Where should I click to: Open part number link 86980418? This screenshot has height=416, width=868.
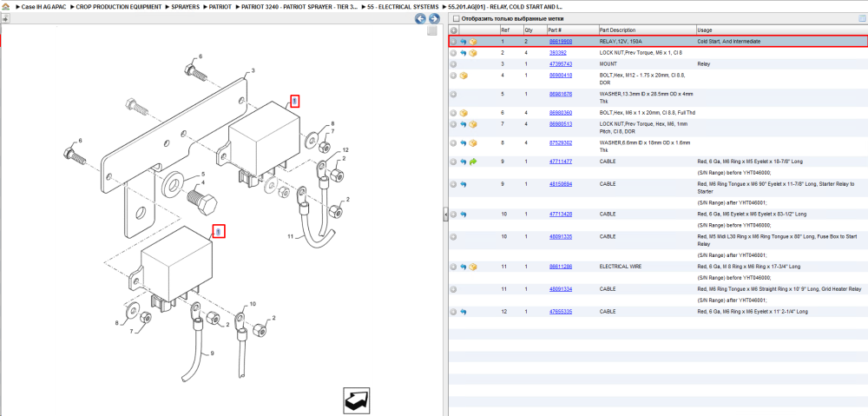(x=560, y=76)
